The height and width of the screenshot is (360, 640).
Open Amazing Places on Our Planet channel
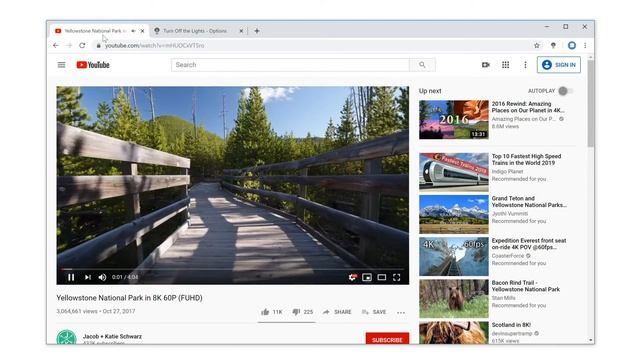coord(524,119)
